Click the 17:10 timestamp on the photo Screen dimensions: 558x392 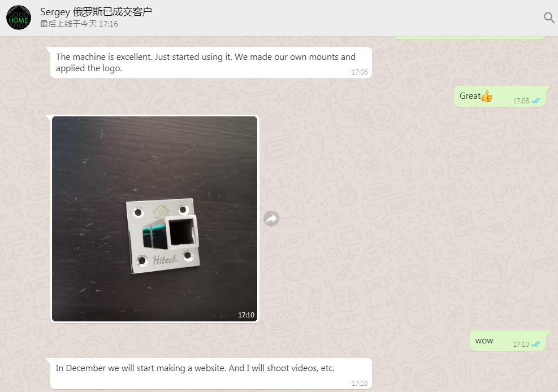246,315
